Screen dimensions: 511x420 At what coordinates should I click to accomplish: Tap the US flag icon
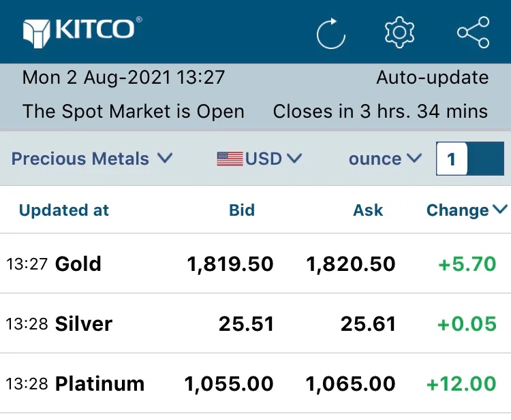[230, 159]
